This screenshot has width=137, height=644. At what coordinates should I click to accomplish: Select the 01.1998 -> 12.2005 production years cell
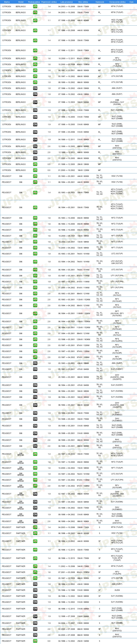tap(66, 164)
